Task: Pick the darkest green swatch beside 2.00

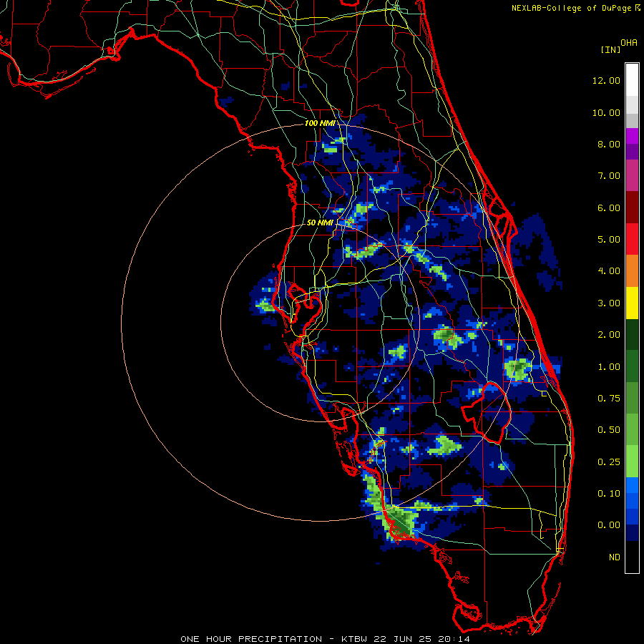Action: (632, 335)
